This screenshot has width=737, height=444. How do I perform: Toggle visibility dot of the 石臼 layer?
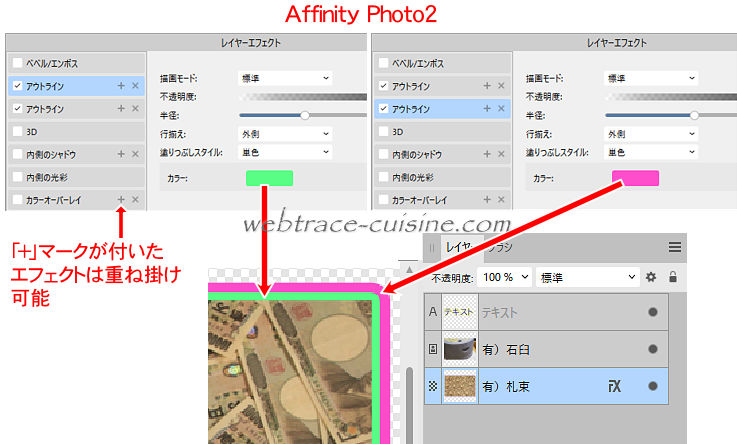click(653, 349)
